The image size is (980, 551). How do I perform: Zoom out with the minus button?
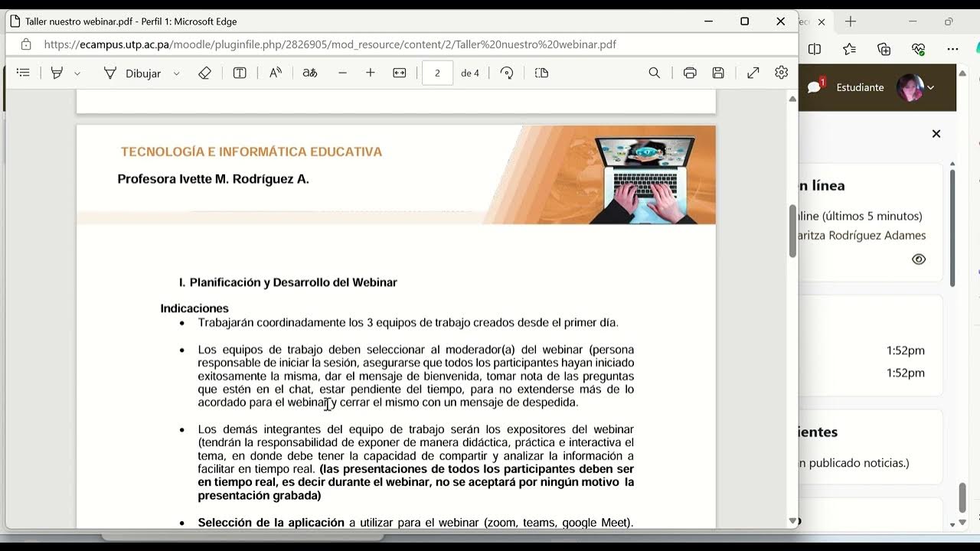342,73
